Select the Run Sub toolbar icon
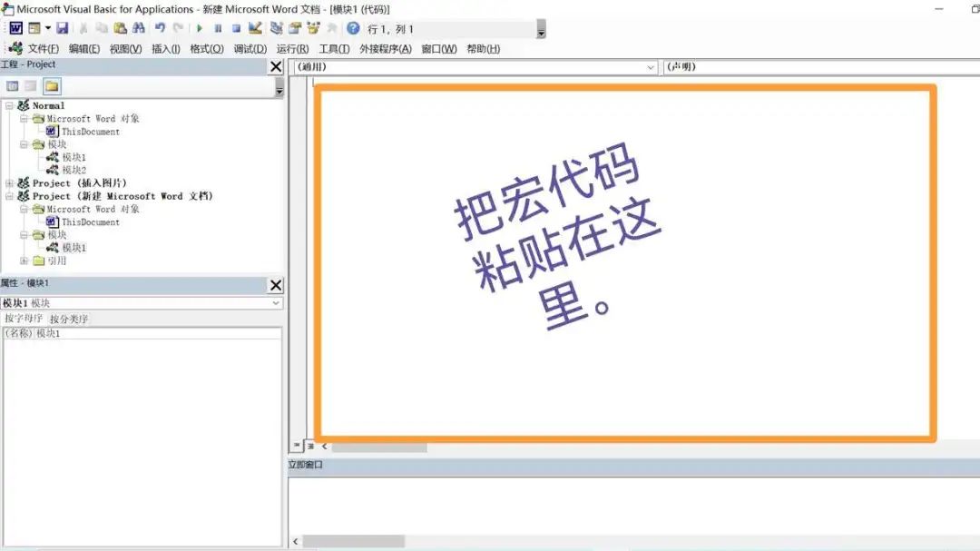This screenshot has height=551, width=980. [x=199, y=28]
